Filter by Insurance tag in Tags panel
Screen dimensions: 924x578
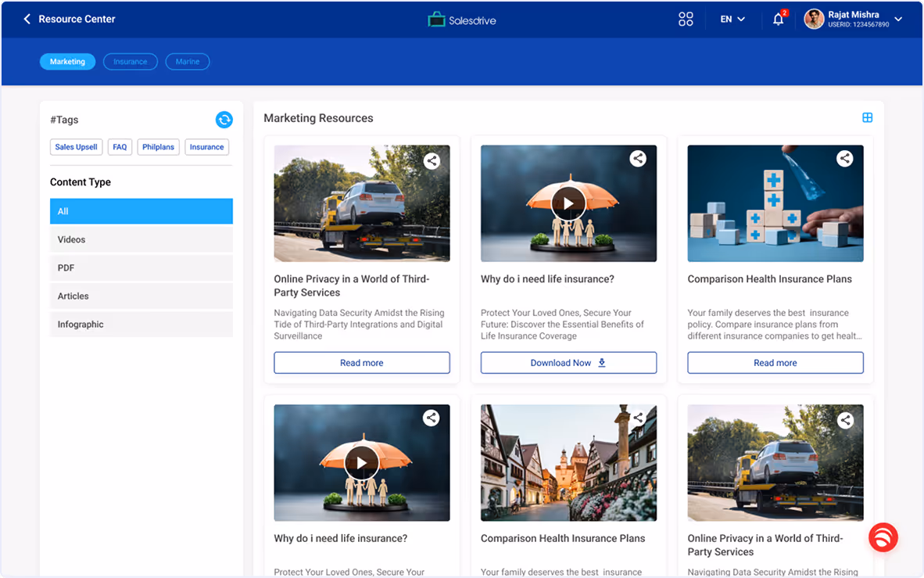pos(207,147)
